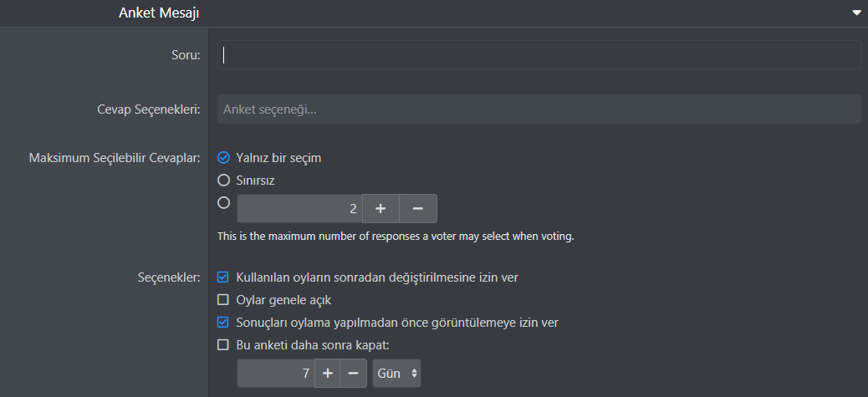Screen dimensions: 868x397
Task: Click the "Anket seçeneği..." answer field
Action: (x=539, y=109)
